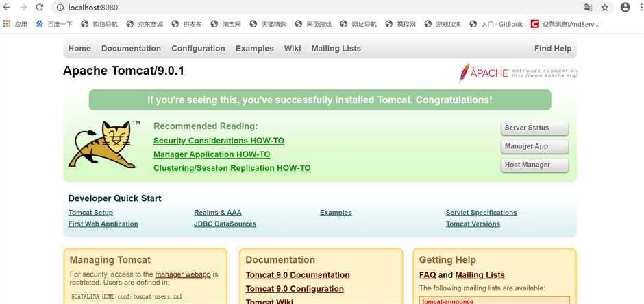644x304 pixels.
Task: Click the browser back arrow
Action: click(7, 7)
